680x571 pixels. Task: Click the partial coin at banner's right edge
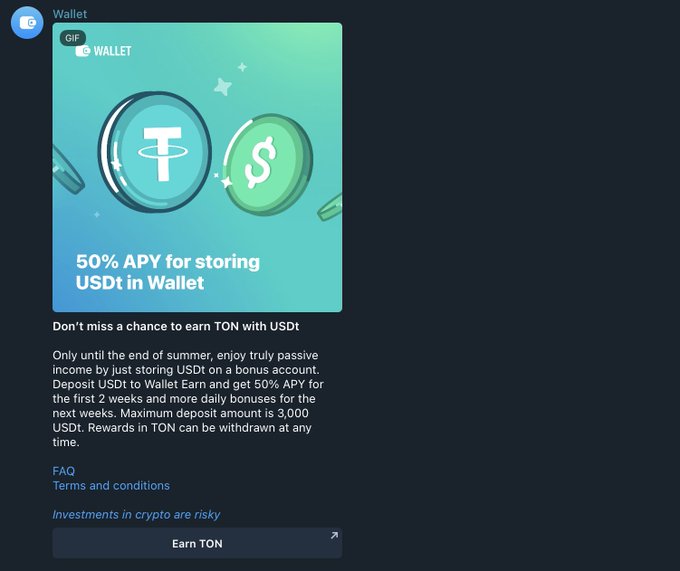[x=330, y=207]
